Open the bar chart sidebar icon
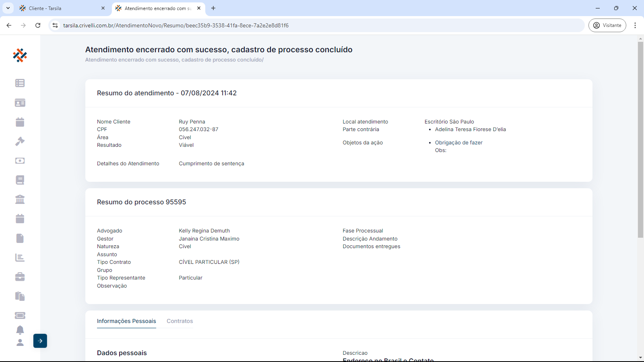 [x=20, y=257]
